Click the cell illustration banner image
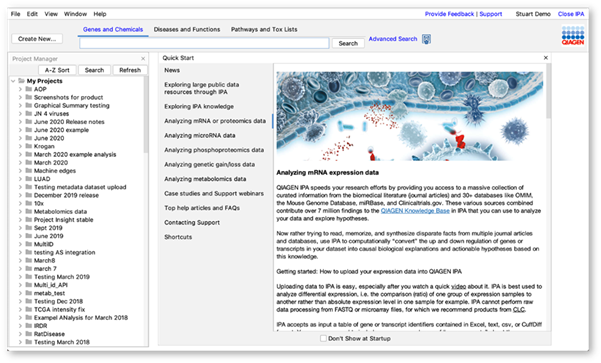Viewport: 601px width, 363px height. 410,116
